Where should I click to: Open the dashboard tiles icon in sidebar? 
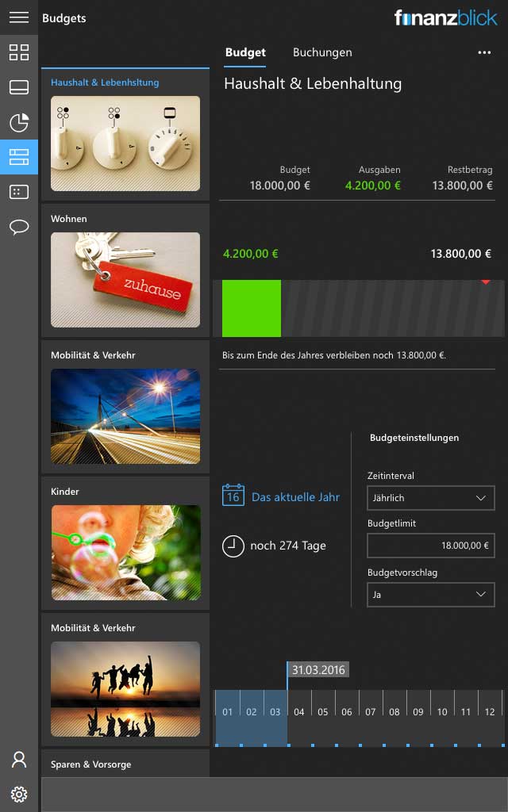point(19,52)
